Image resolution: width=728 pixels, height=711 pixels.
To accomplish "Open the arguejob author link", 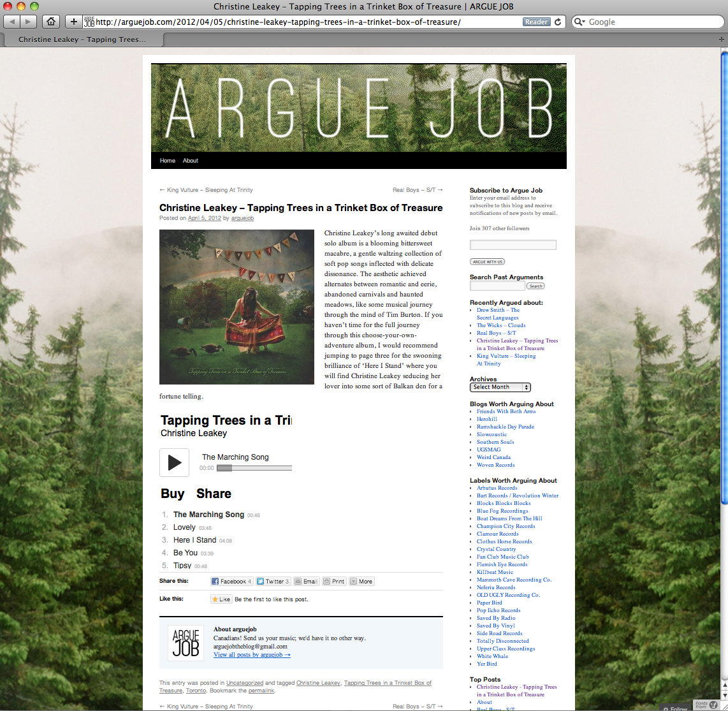I will (x=242, y=218).
